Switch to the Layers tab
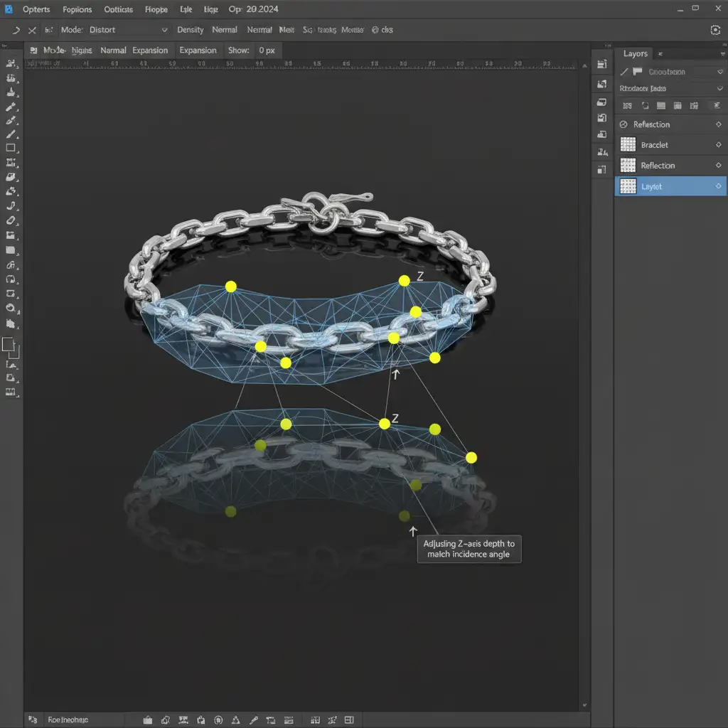This screenshot has height=728, width=728. click(635, 54)
